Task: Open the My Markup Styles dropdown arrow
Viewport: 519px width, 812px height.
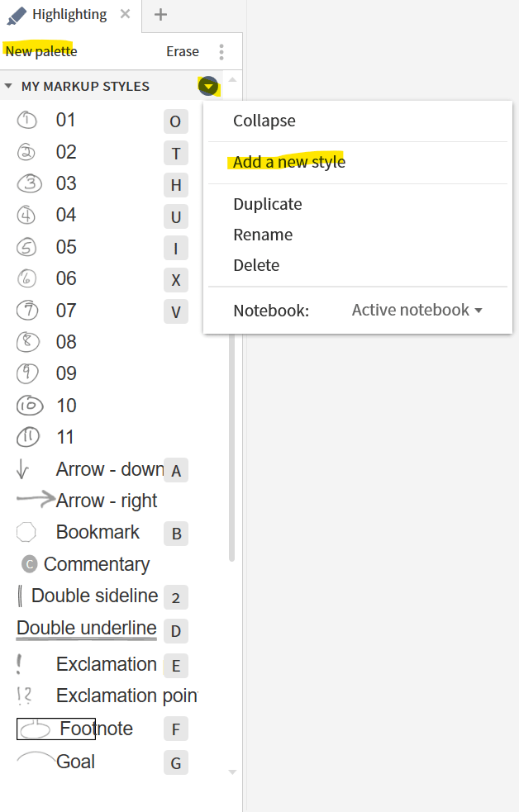Action: click(x=208, y=86)
